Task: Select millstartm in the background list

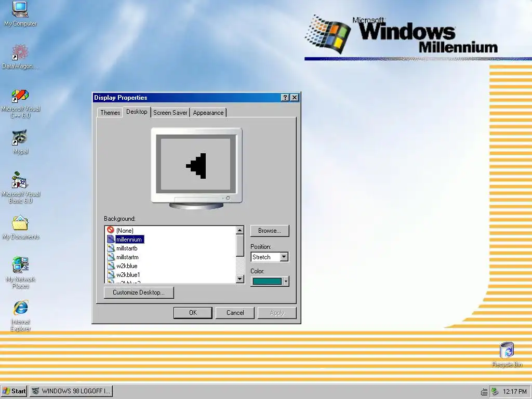Action: (127, 257)
